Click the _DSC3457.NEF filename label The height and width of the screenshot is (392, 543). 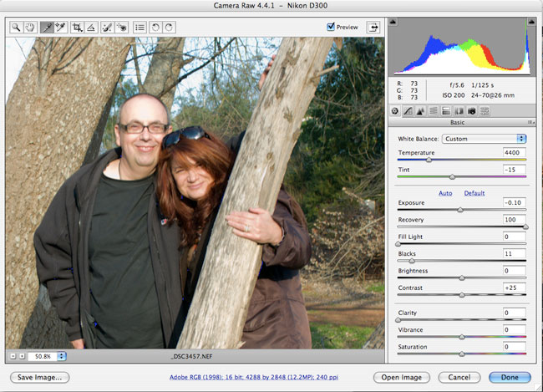(x=191, y=356)
